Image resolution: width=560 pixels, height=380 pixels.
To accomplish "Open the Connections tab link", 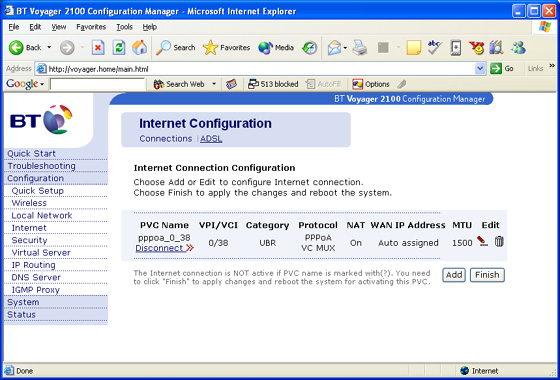I will 166,139.
